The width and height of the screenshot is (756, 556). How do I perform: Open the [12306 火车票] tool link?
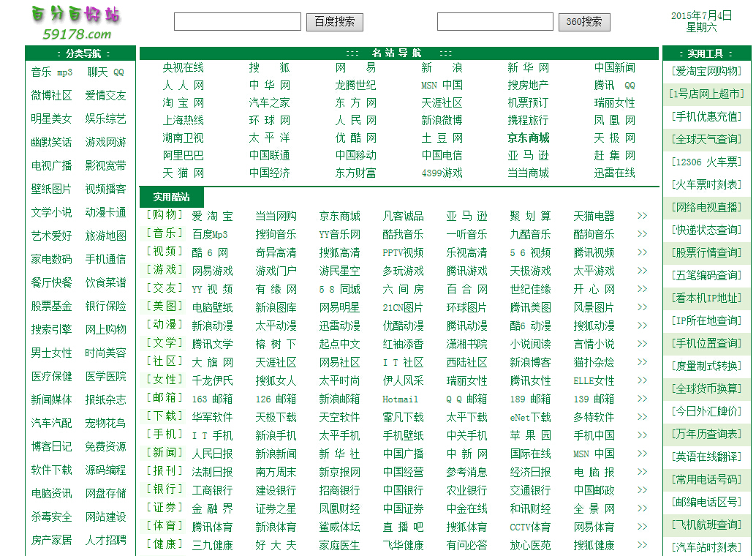click(x=707, y=162)
